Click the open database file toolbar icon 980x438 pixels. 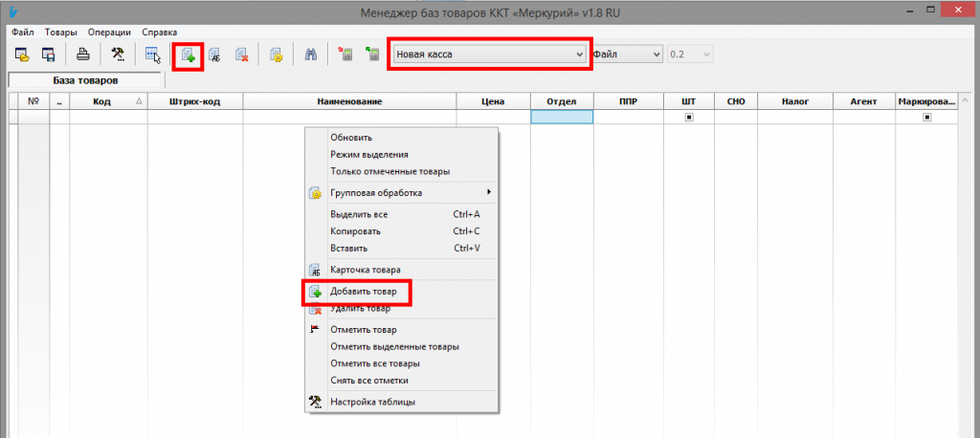[22, 55]
